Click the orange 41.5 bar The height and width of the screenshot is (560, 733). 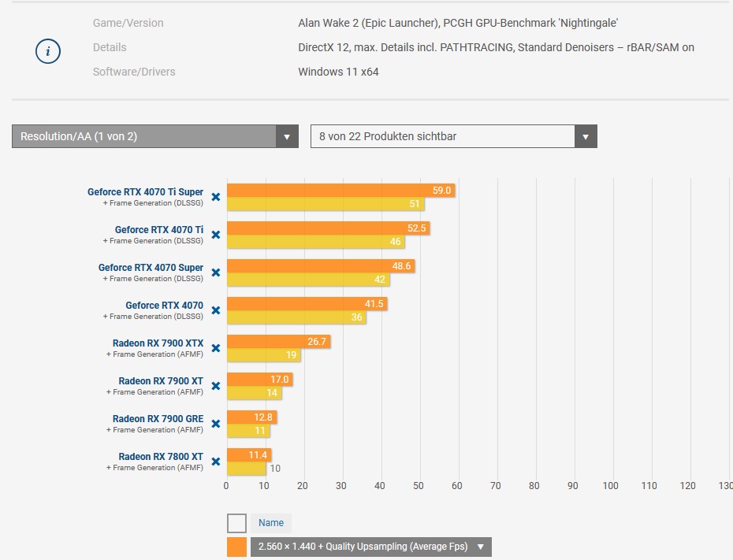click(x=307, y=303)
